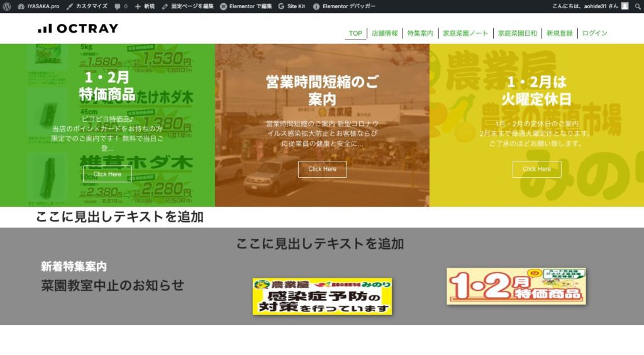This screenshot has height=355, width=644.
Task: Click the site icon beside iYASAKA.pro
Action: point(21,6)
